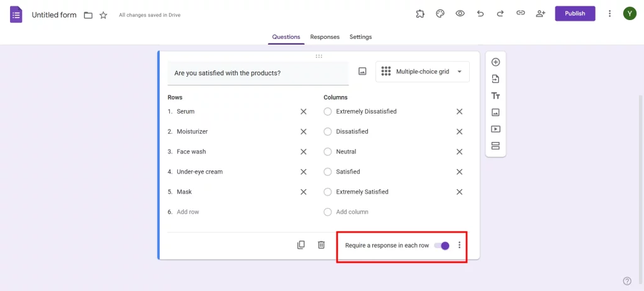Delete the question with trash icon
This screenshot has height=291, width=644.
[321, 245]
